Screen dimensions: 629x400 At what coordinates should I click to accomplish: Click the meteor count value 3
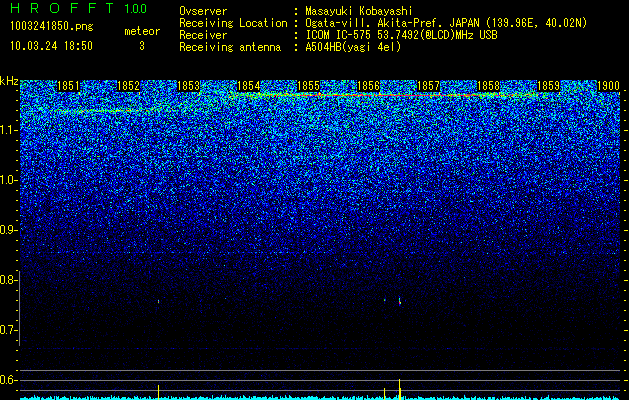point(142,46)
